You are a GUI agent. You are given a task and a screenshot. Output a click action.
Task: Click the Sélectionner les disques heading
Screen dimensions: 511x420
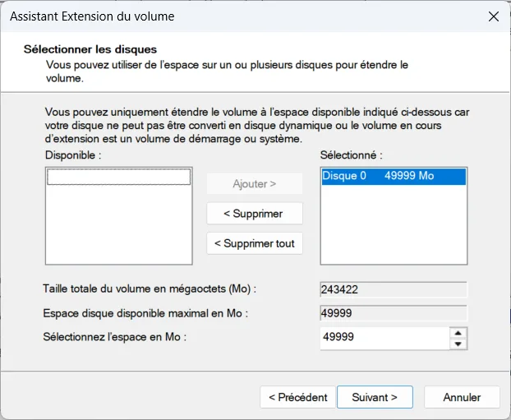[x=90, y=49]
